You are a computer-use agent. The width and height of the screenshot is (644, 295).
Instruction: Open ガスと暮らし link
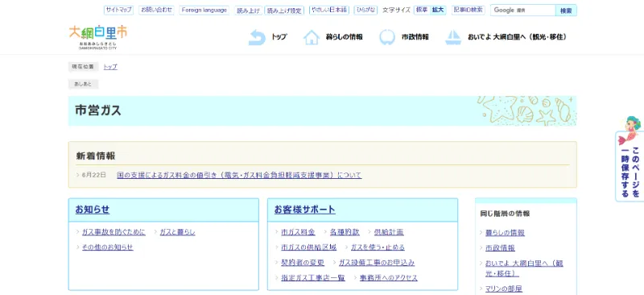pos(177,232)
